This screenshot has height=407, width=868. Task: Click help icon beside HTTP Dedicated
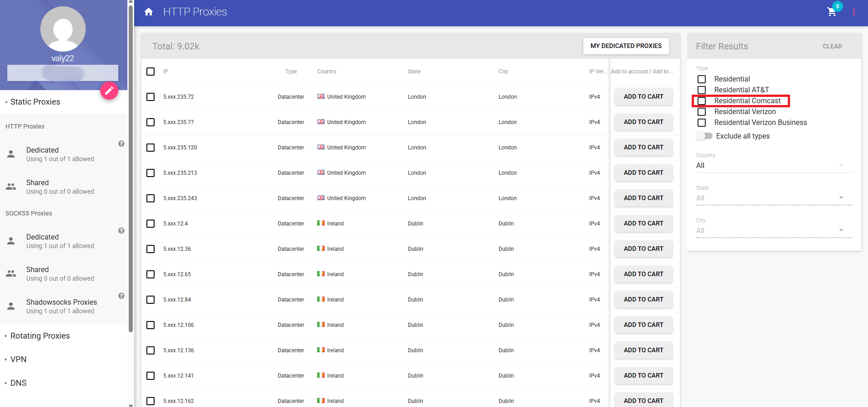click(121, 144)
